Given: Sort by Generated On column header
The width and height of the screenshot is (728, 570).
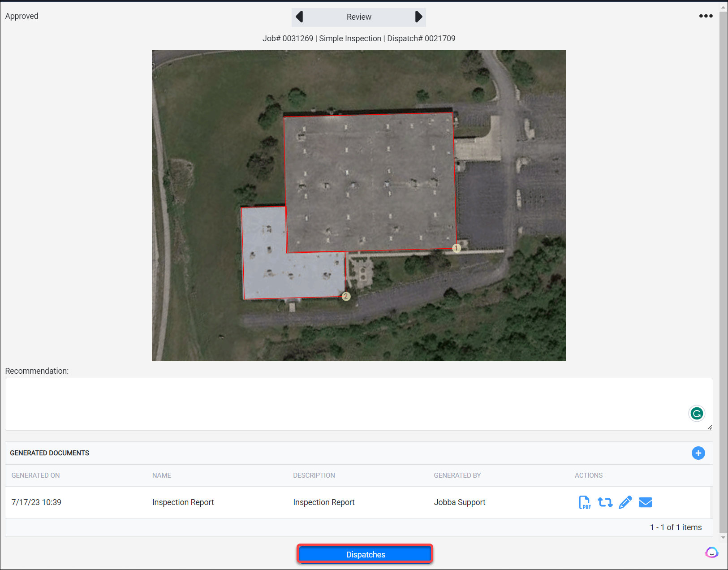Looking at the screenshot, I should click(x=35, y=475).
